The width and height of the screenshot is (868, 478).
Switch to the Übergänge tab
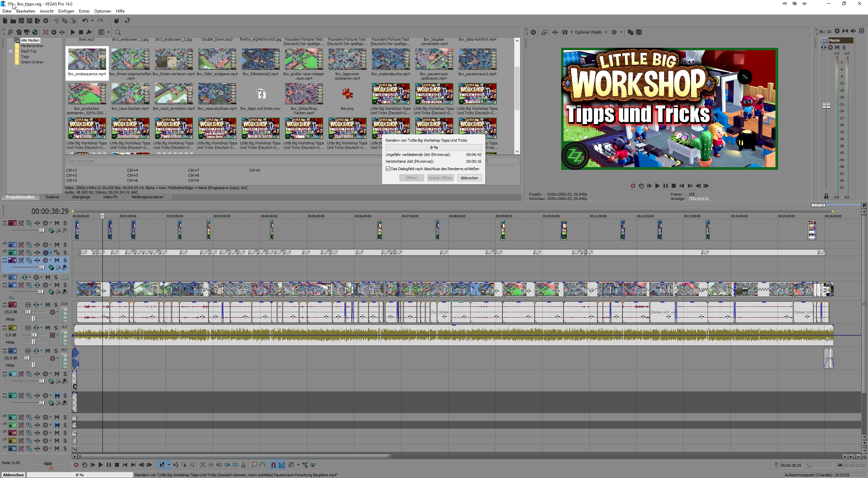[x=81, y=197]
